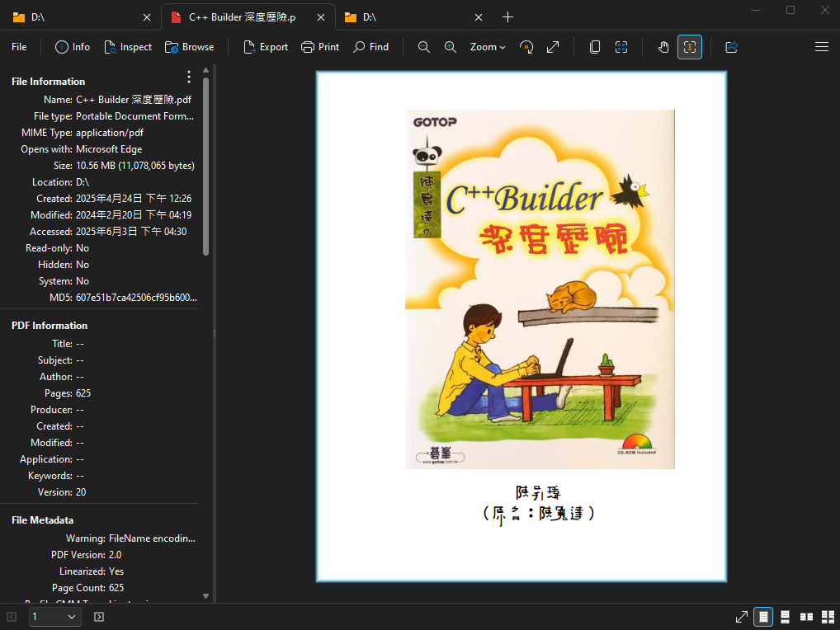Open File Information options (three dots)
Image resolution: width=840 pixels, height=630 pixels.
(189, 77)
